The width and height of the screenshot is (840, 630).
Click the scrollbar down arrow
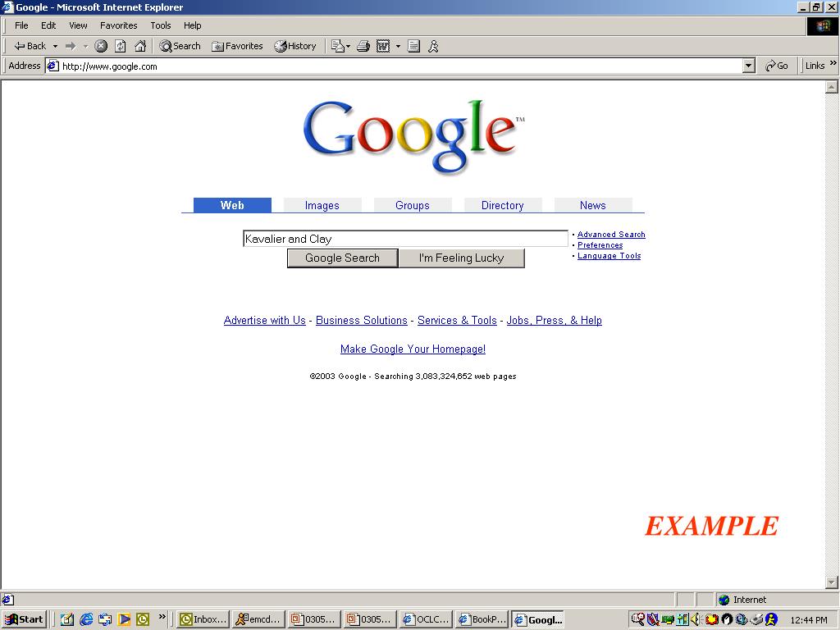(x=832, y=582)
